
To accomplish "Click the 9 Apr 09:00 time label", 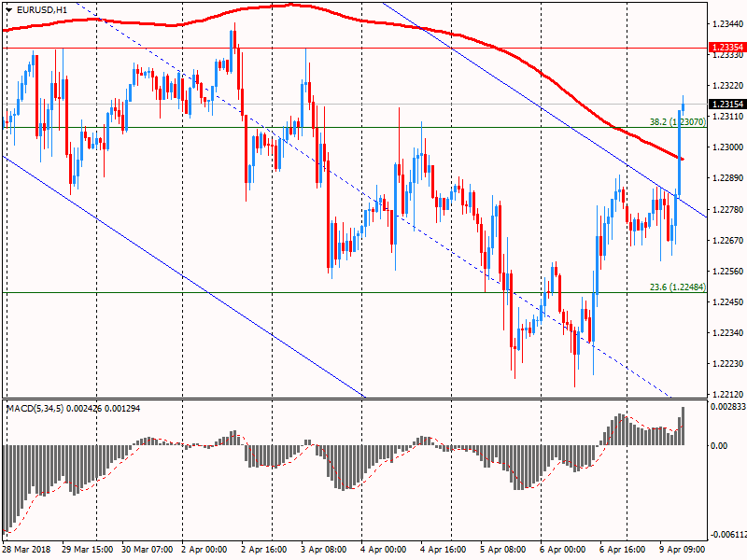I will point(682,550).
